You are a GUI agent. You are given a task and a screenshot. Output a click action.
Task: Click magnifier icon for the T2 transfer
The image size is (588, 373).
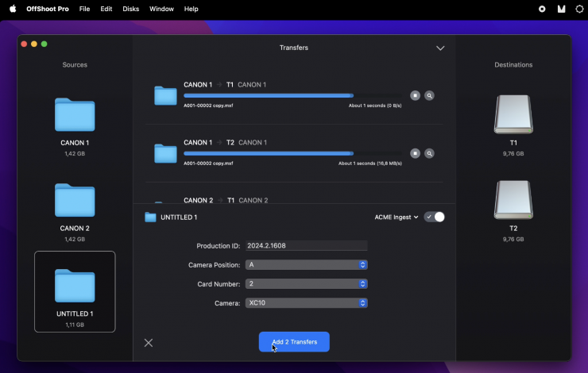tap(429, 153)
